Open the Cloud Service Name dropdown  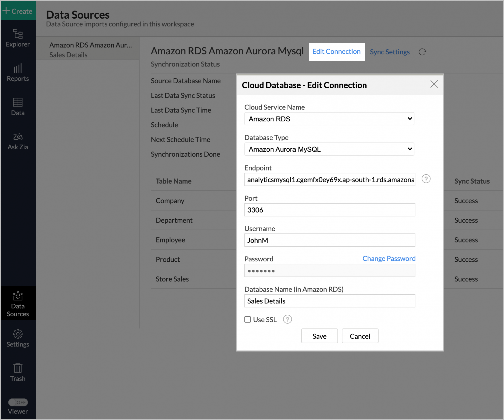coord(329,119)
